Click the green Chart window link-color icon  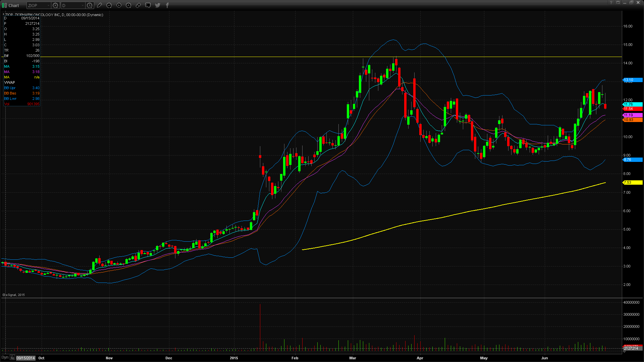pos(4,5)
